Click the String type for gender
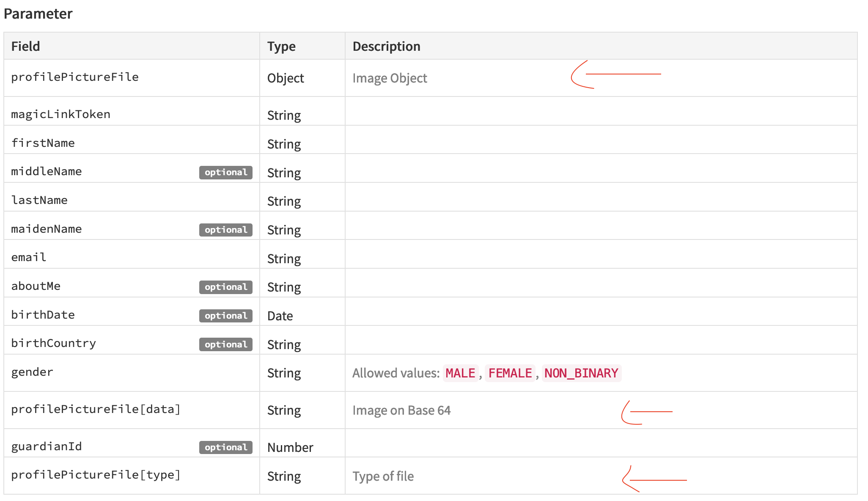 284,373
